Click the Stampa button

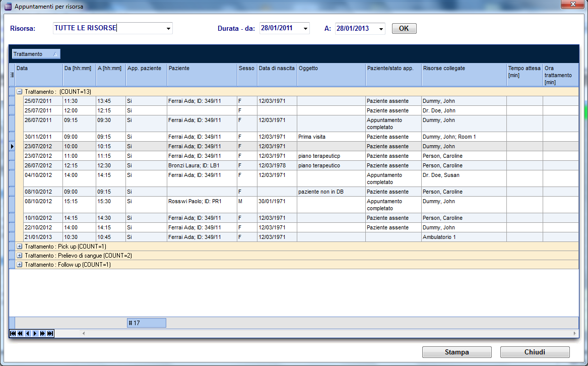[x=457, y=352]
